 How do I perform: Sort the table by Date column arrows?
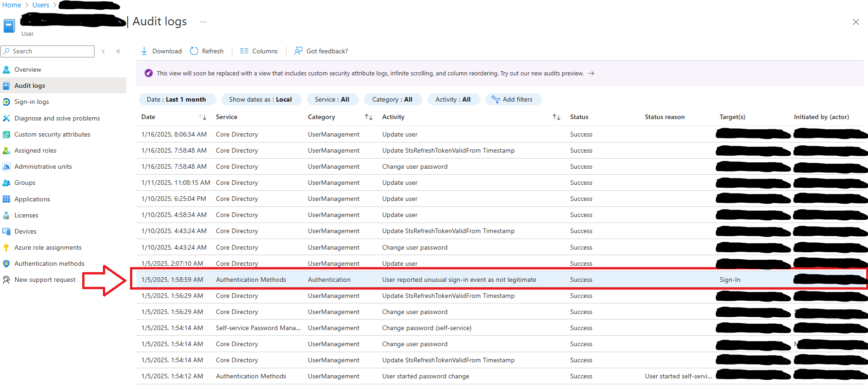click(x=203, y=117)
